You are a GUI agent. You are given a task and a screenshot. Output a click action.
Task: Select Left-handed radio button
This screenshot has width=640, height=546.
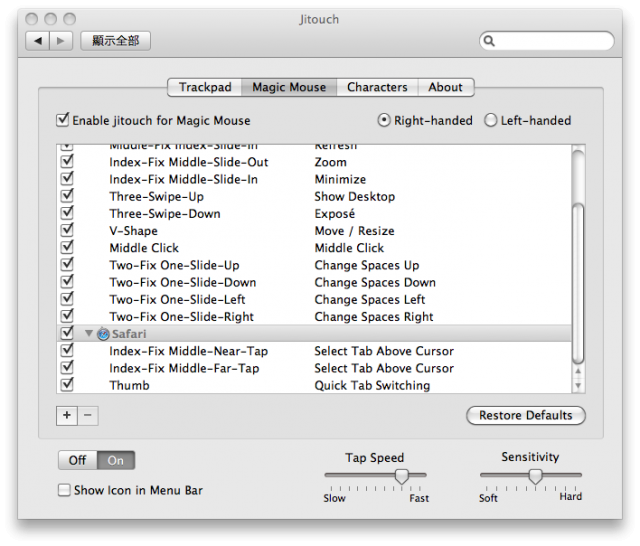click(490, 120)
